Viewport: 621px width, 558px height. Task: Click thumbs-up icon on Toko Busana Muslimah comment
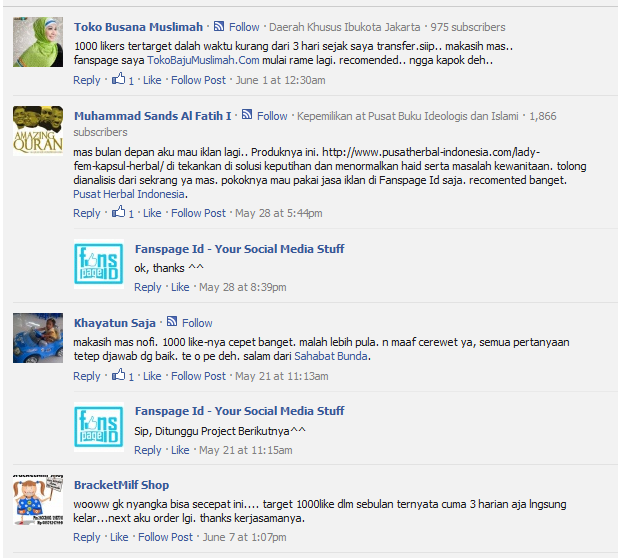click(118, 79)
